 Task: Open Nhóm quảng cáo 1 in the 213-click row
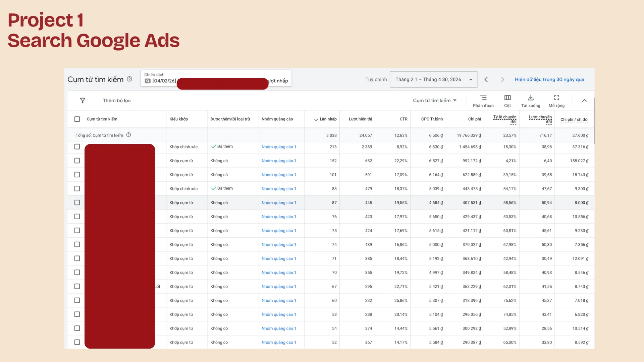tap(279, 147)
